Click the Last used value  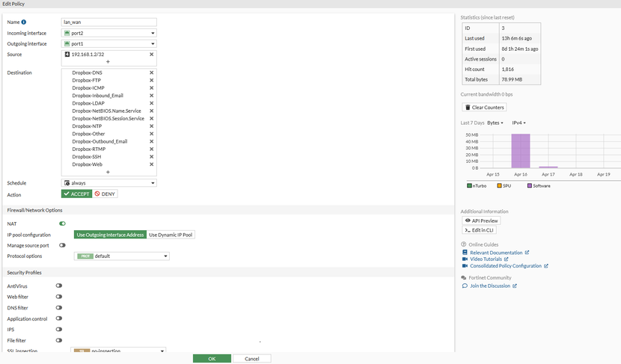[x=517, y=38]
